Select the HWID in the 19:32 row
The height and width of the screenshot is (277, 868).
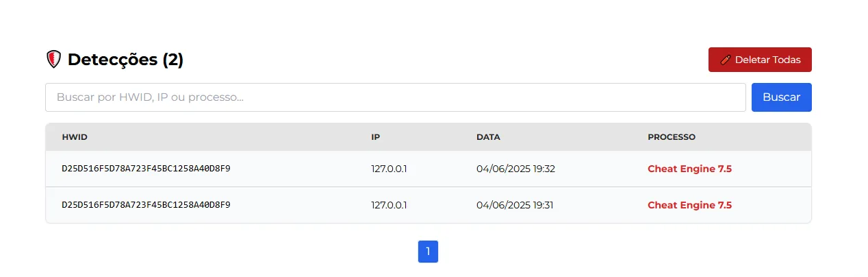(x=146, y=169)
